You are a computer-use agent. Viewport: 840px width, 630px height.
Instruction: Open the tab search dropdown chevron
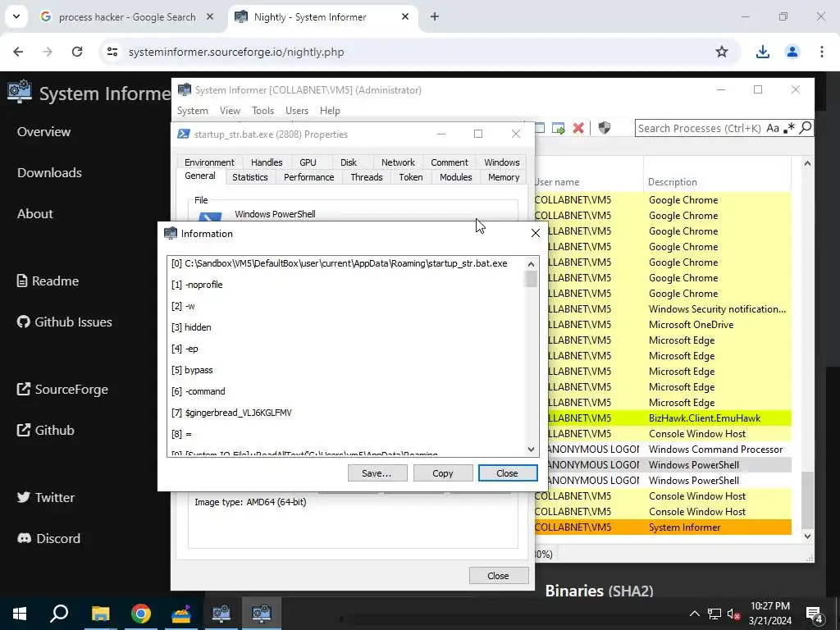[x=16, y=16]
